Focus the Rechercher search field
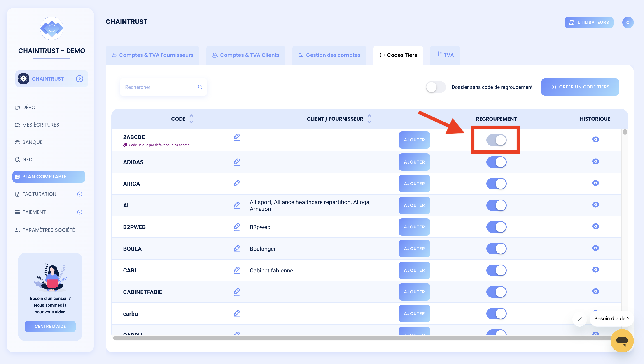644x364 pixels. pos(163,87)
